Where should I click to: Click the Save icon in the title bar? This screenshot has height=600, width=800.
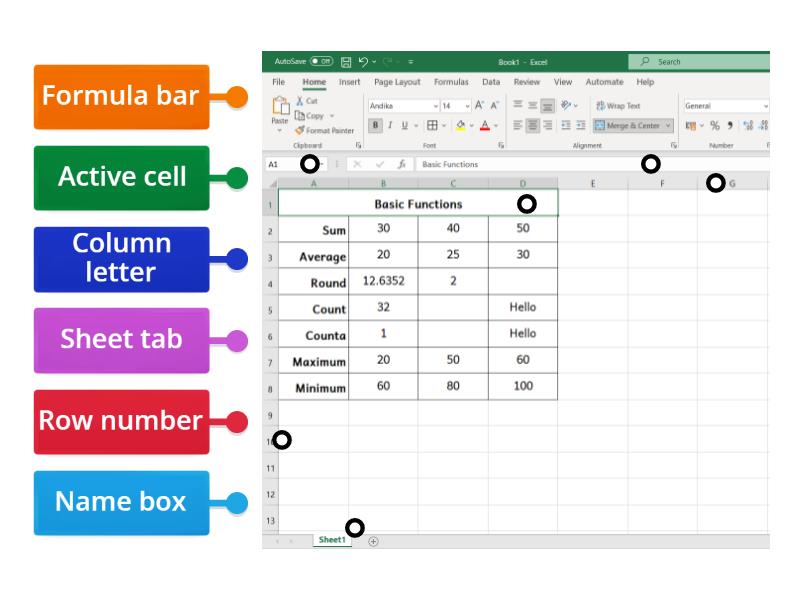point(346,62)
